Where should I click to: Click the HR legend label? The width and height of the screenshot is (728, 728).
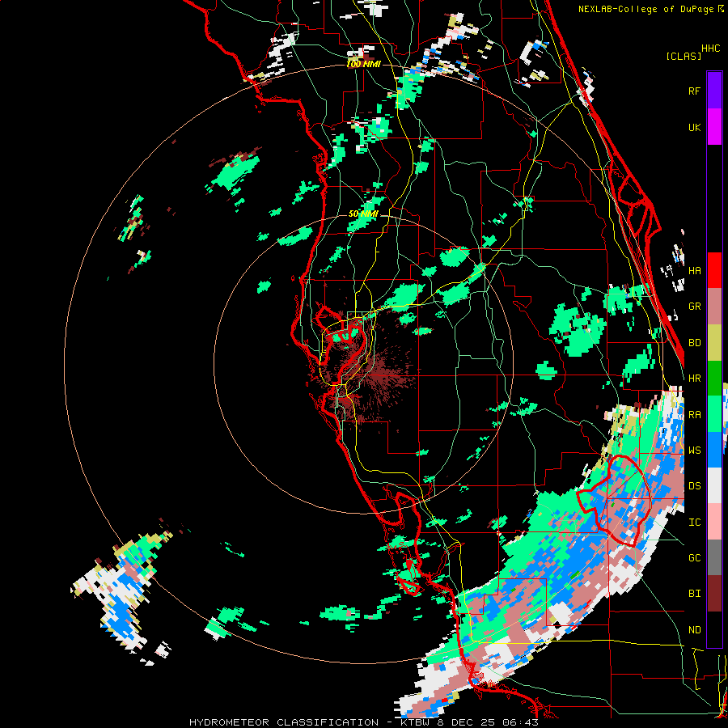694,379
